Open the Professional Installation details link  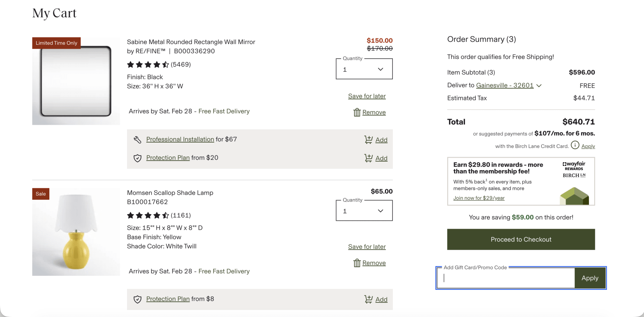coord(180,139)
